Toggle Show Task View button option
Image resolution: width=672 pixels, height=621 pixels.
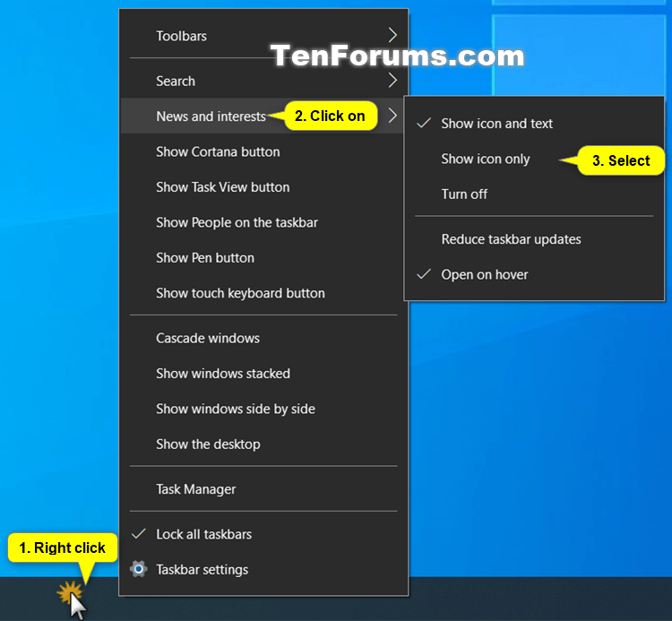pyautogui.click(x=263, y=187)
